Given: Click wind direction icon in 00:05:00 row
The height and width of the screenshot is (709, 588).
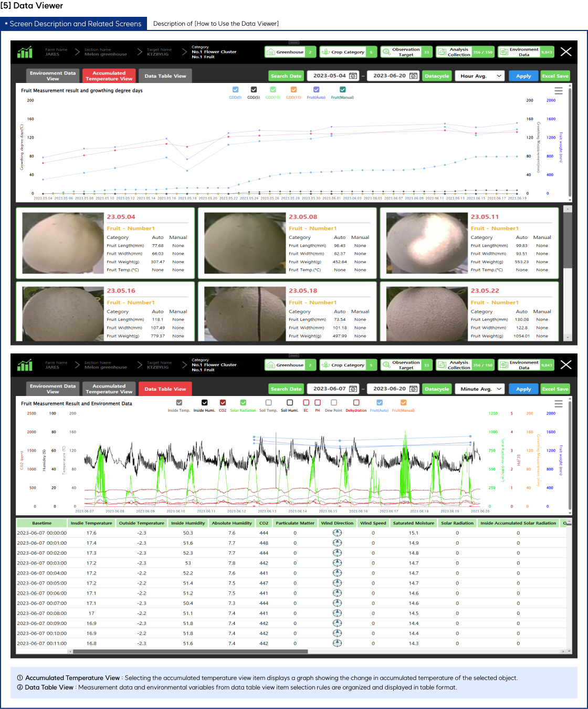Looking at the screenshot, I should point(337,583).
